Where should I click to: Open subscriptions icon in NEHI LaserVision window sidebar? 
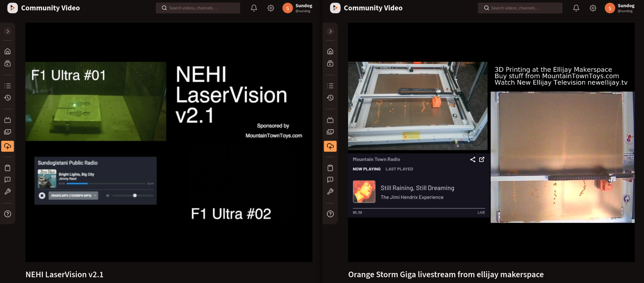coord(7,64)
